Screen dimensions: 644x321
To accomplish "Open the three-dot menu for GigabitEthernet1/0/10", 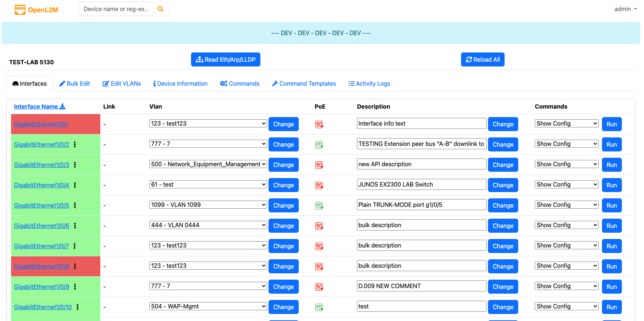I will [77, 307].
